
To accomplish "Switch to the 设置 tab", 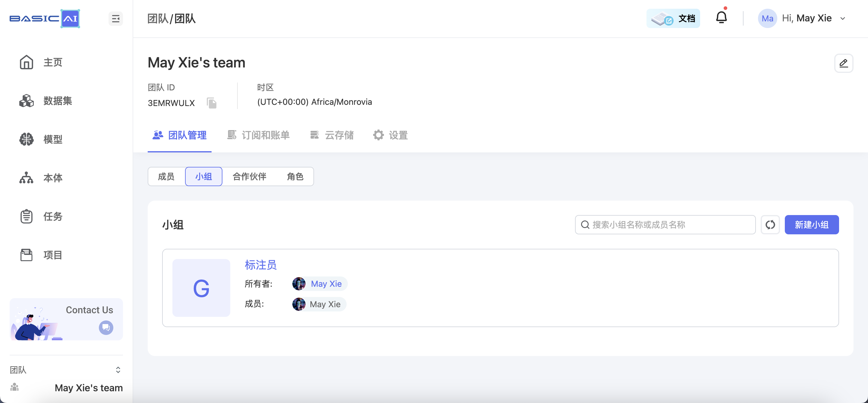I will (x=390, y=135).
